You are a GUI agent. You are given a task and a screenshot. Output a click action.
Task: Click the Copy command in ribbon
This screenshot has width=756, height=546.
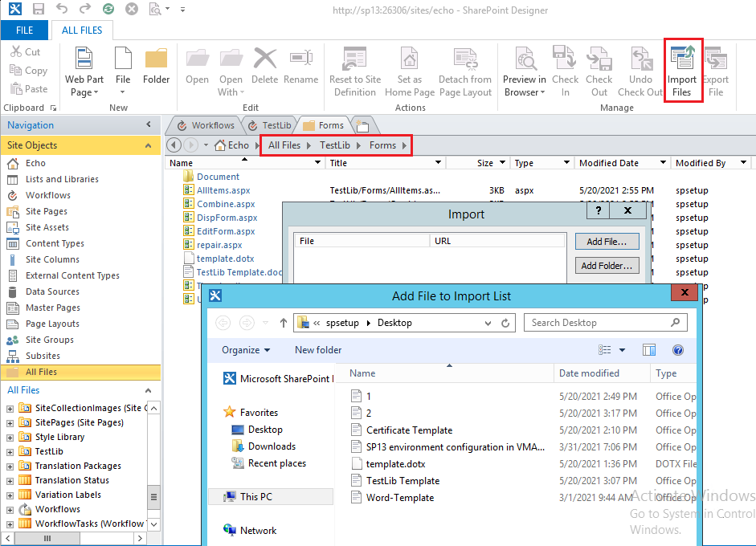[x=29, y=71]
